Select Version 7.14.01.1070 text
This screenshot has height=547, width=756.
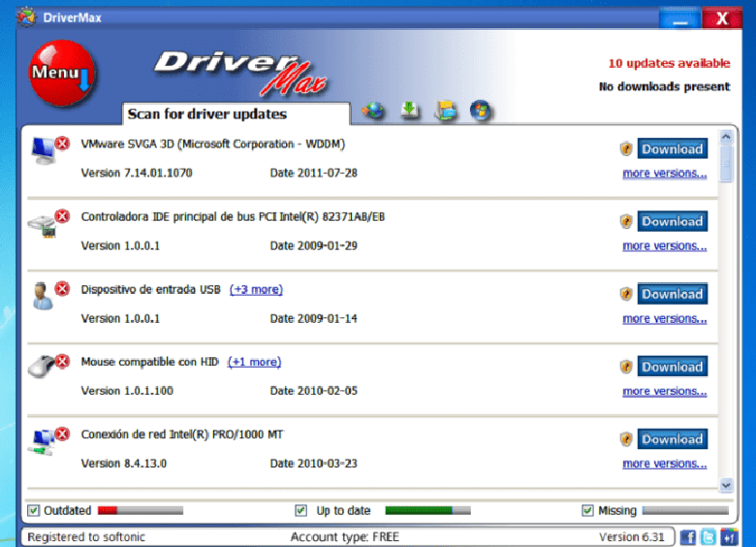[137, 174]
